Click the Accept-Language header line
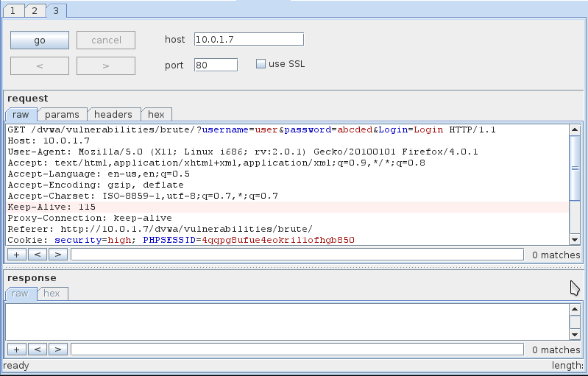588x376 pixels. 99,174
